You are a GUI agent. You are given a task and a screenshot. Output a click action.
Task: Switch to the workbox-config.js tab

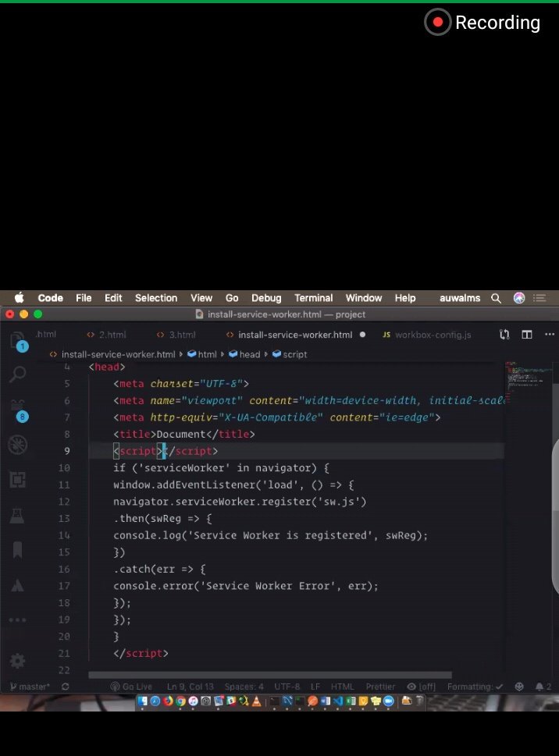[x=427, y=335]
